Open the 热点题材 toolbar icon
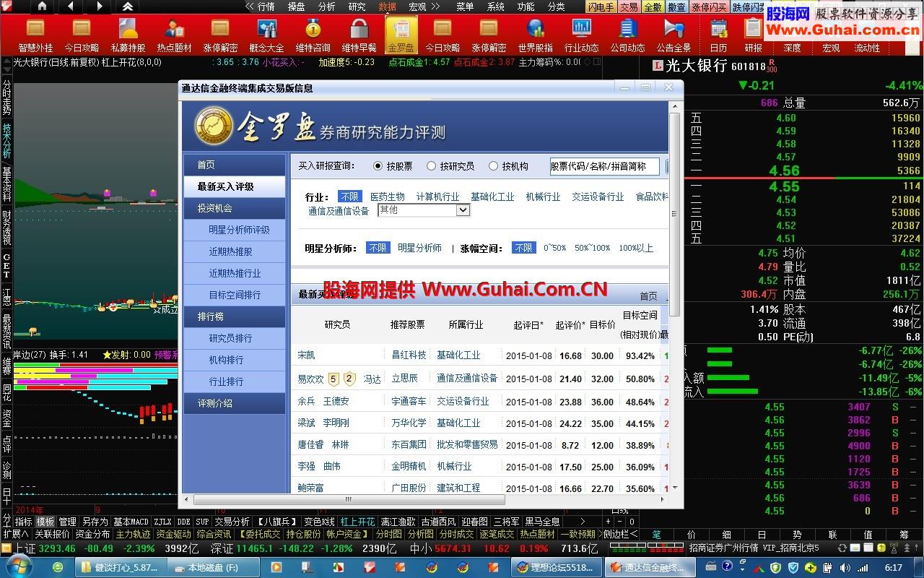Screen dimensions: 924x578 click(174, 34)
